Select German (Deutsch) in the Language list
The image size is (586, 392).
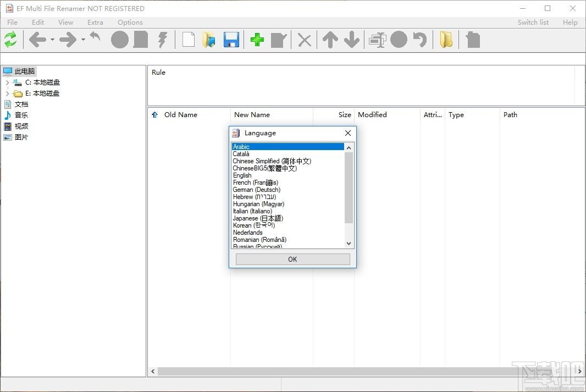pyautogui.click(x=288, y=190)
